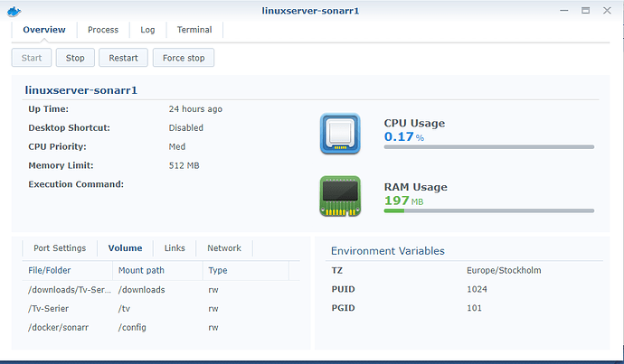The width and height of the screenshot is (624, 364).
Task: Show the Network tab
Action: (224, 248)
